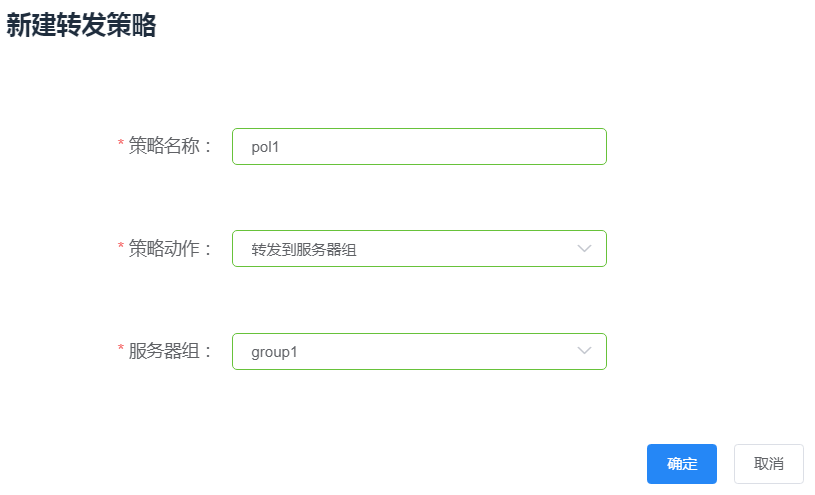
Task: Dismiss the new forwarding policy form
Action: pyautogui.click(x=768, y=464)
